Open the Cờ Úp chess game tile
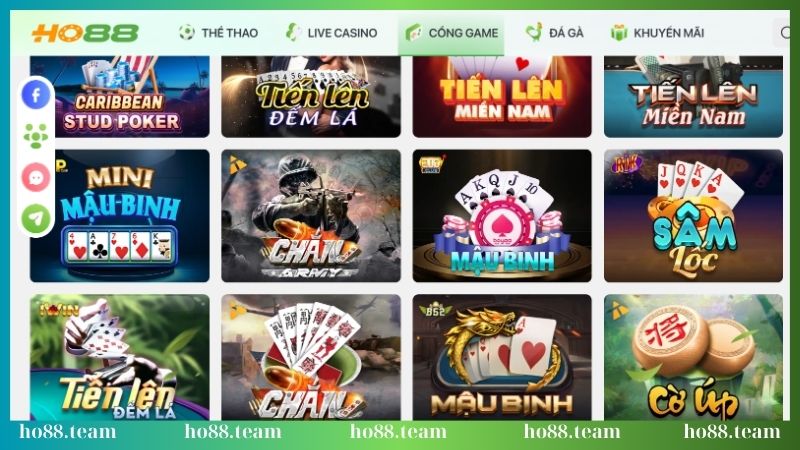Screen dimensions: 800x450 coord(693,357)
